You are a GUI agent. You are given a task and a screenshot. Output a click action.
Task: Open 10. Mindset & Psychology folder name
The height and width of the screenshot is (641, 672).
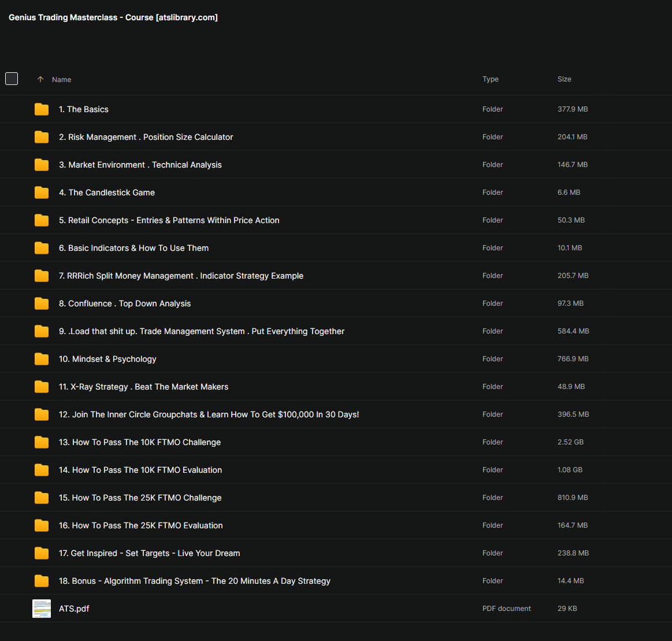pyautogui.click(x=107, y=360)
